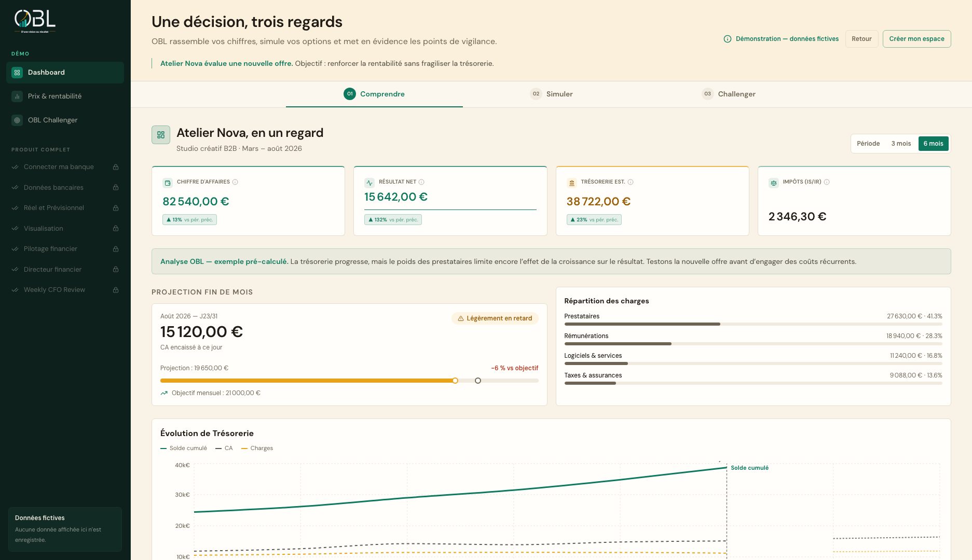This screenshot has width=972, height=560.
Task: Click the bank icon on Trésorerie card
Action: 572,183
